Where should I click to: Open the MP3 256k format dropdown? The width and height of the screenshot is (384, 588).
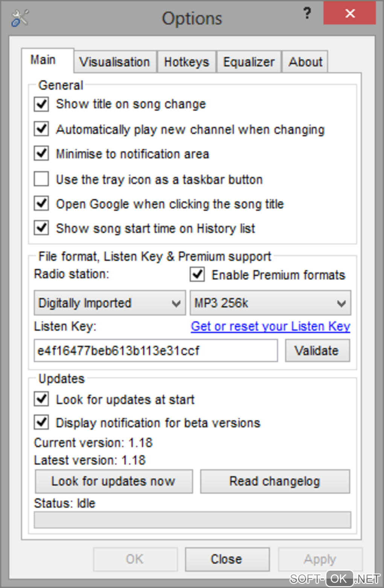(x=270, y=303)
